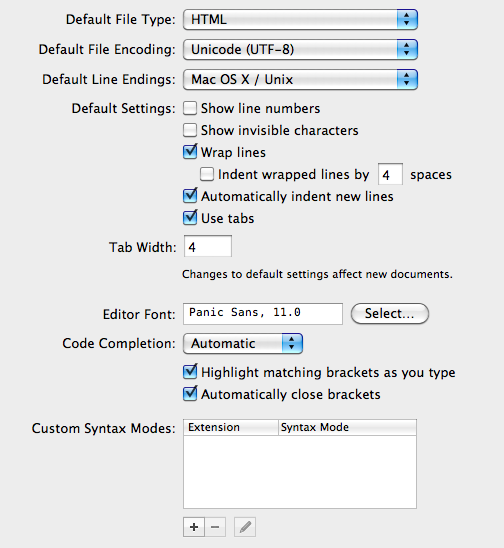Click the Tab Width input field
Screen dimensions: 504x548
coord(208,246)
